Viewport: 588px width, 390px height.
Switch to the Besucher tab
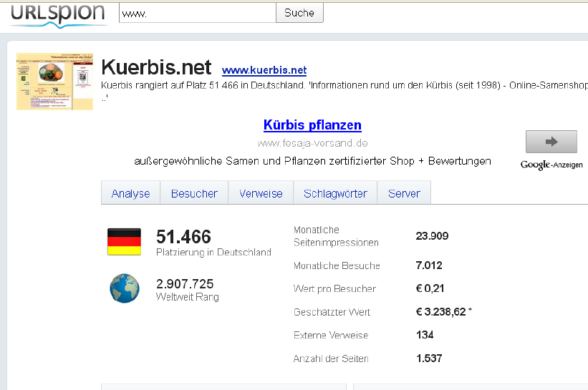[194, 193]
